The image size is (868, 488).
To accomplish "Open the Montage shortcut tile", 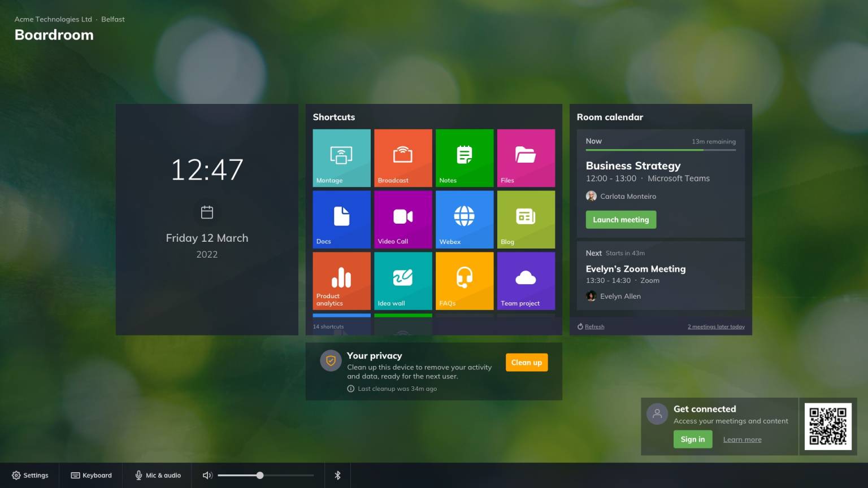I will [341, 158].
